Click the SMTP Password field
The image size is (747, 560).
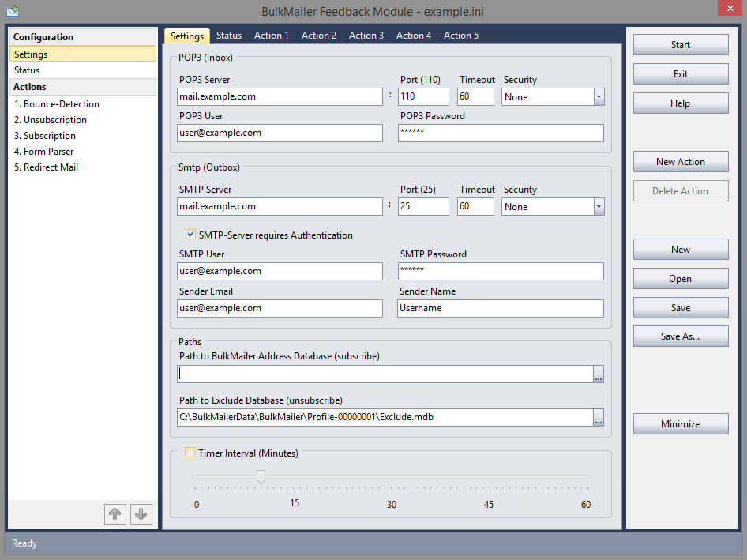pyautogui.click(x=501, y=271)
